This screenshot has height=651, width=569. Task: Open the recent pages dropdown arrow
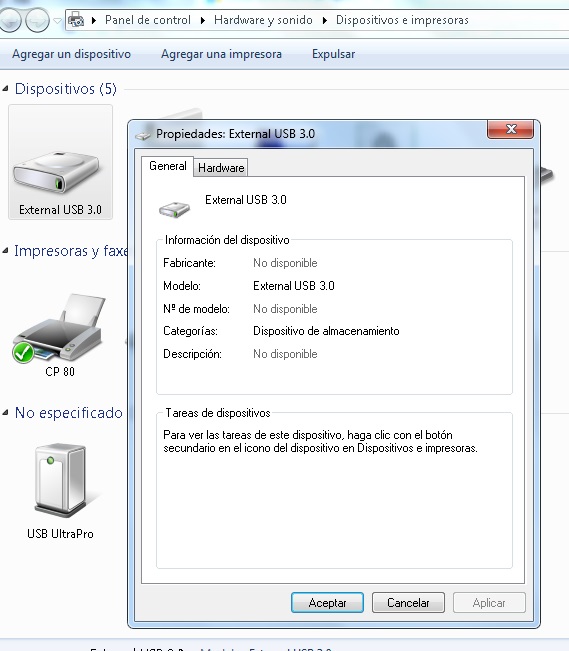point(58,20)
